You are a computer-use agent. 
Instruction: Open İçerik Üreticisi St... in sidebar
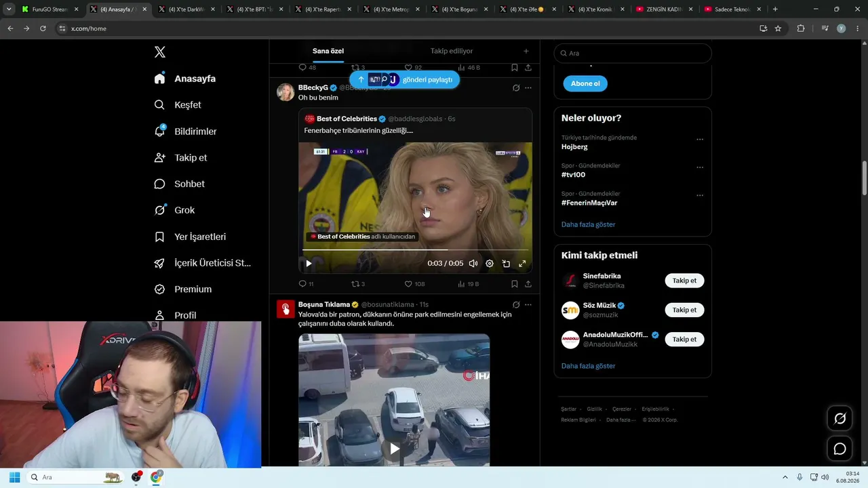click(203, 263)
